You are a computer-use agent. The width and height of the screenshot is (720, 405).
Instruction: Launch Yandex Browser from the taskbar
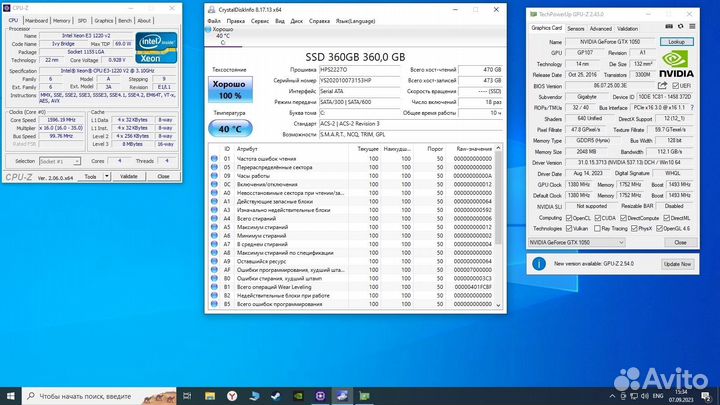pyautogui.click(x=232, y=396)
